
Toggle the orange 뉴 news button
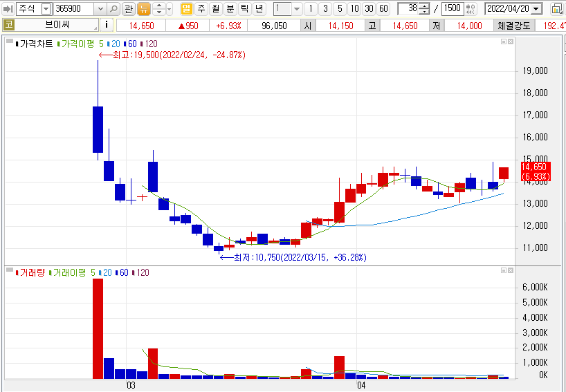[x=143, y=9]
